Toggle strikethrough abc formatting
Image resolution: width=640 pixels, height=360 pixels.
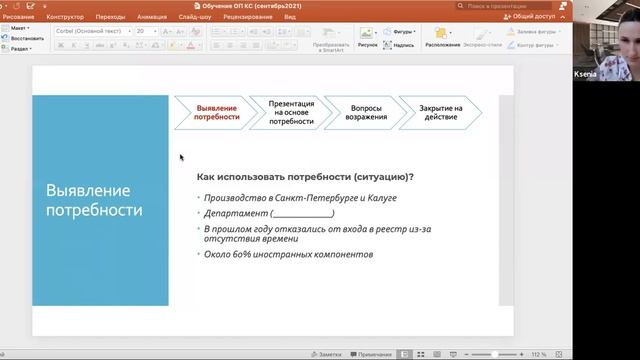coord(100,45)
